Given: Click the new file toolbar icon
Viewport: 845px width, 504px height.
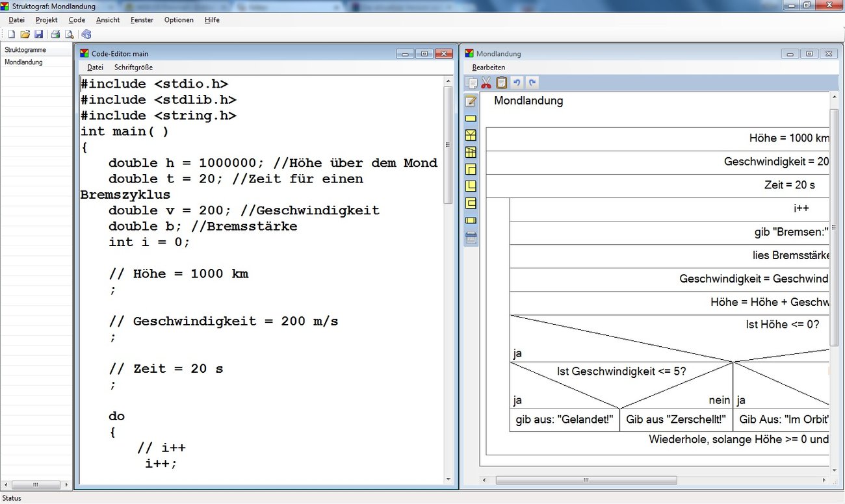Looking at the screenshot, I should click(11, 34).
